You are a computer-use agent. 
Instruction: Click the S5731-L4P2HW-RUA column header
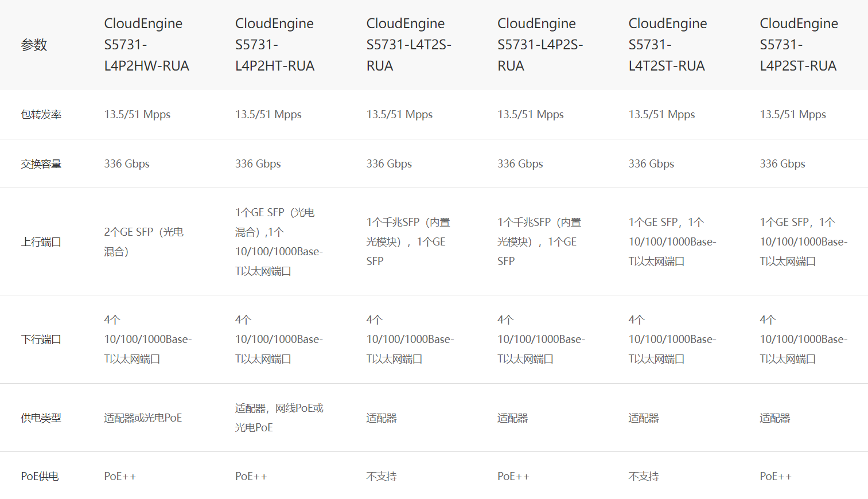tap(146, 45)
